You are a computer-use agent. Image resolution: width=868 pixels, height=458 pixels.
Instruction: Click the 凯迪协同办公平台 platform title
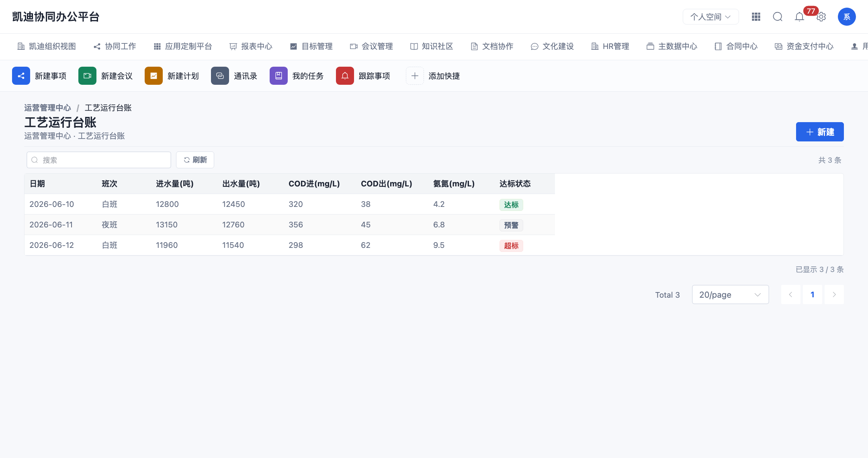tap(56, 17)
